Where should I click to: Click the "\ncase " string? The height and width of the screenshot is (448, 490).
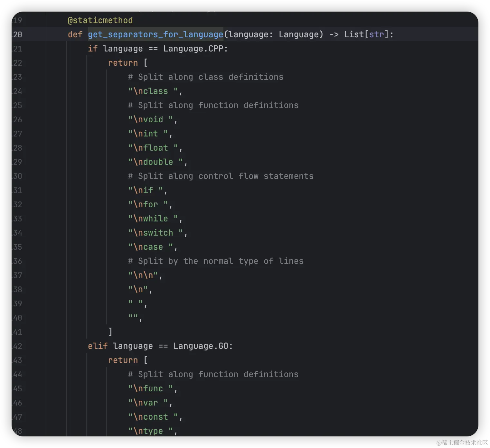click(x=150, y=247)
